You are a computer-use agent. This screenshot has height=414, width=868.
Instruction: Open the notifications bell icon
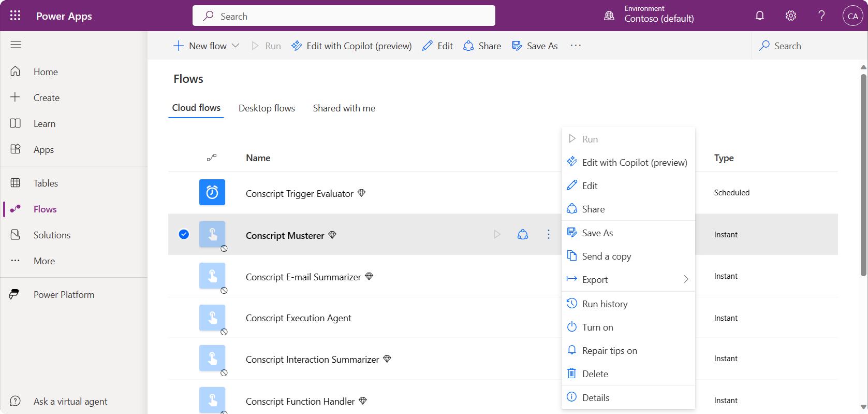pyautogui.click(x=760, y=16)
